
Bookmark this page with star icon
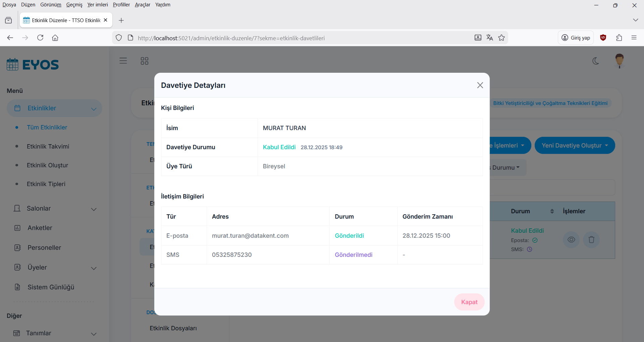(501, 38)
